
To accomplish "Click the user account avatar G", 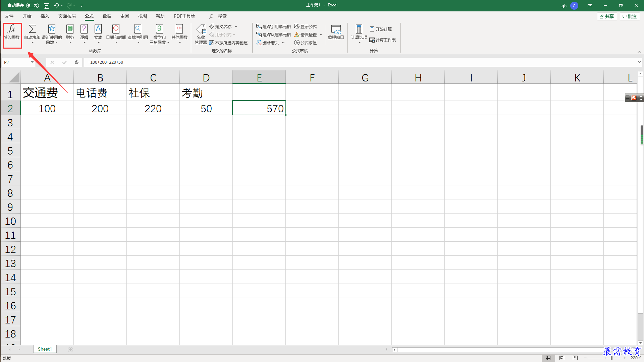I will pyautogui.click(x=574, y=5).
